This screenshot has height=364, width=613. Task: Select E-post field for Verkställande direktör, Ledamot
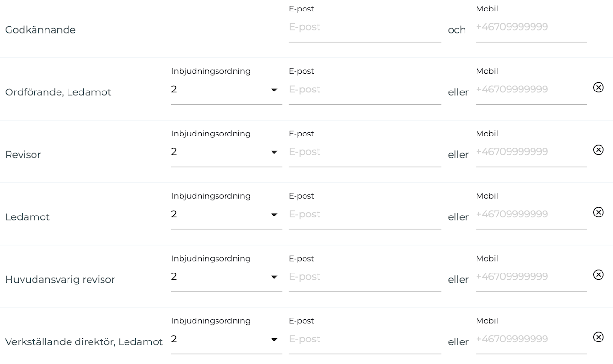pyautogui.click(x=364, y=339)
